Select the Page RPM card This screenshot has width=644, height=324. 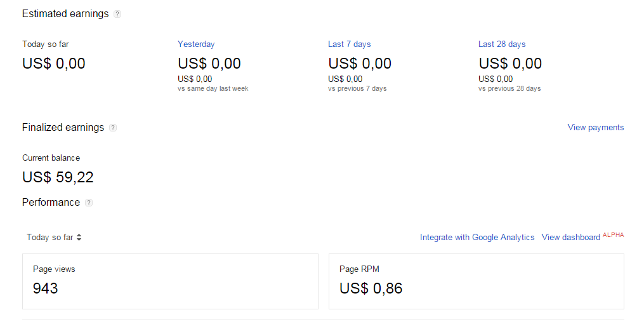tap(476, 281)
